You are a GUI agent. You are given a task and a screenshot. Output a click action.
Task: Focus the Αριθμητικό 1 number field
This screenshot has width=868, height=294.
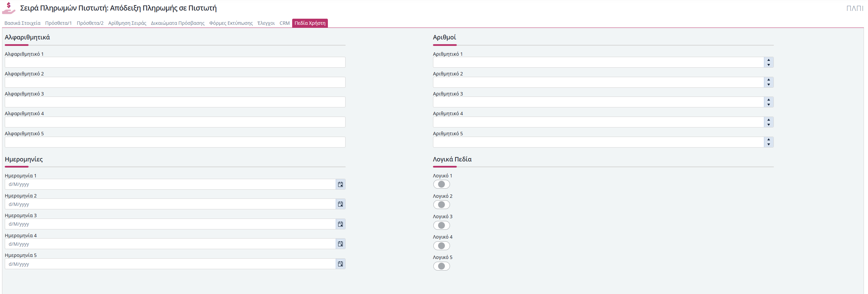pos(598,62)
